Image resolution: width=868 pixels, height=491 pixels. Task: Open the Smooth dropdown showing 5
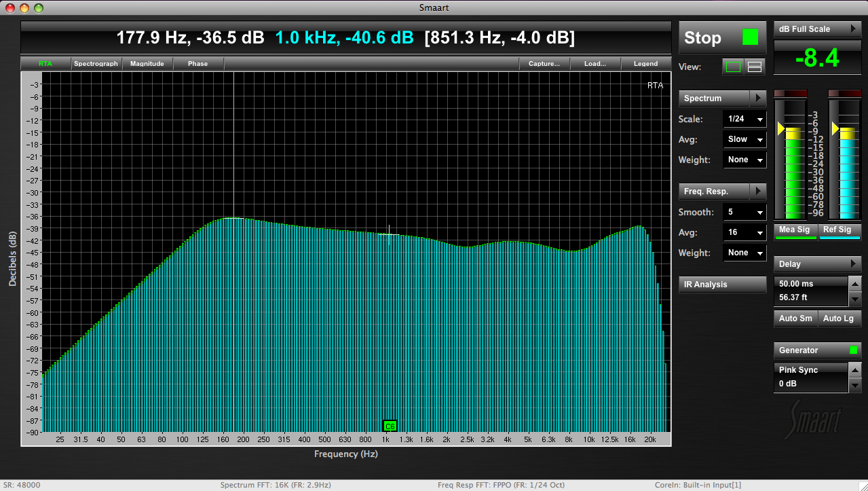pos(744,212)
